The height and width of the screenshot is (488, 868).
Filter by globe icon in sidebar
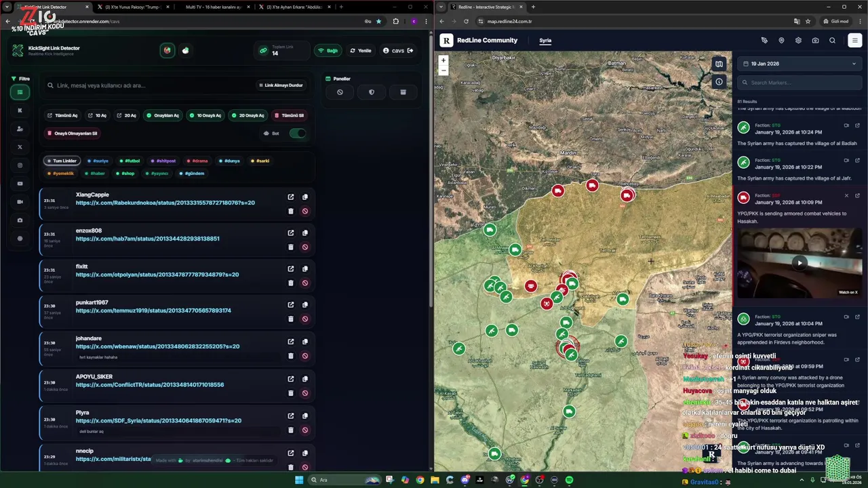click(20, 239)
